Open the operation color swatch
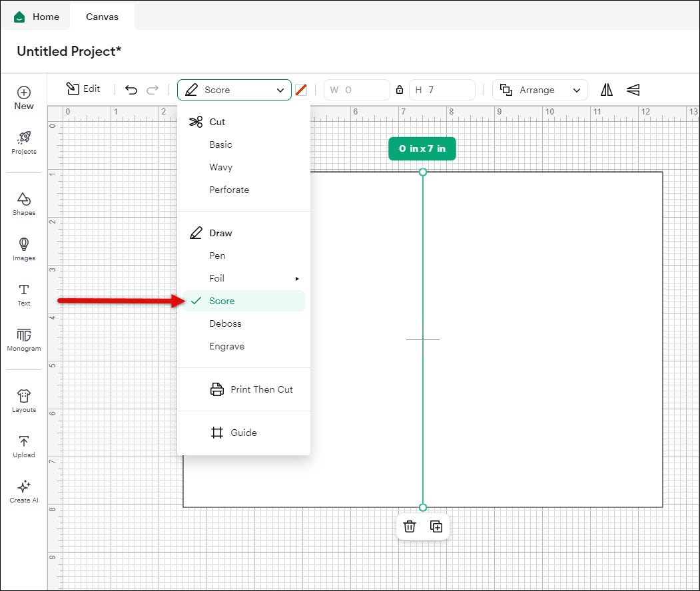700x591 pixels. 301,90
